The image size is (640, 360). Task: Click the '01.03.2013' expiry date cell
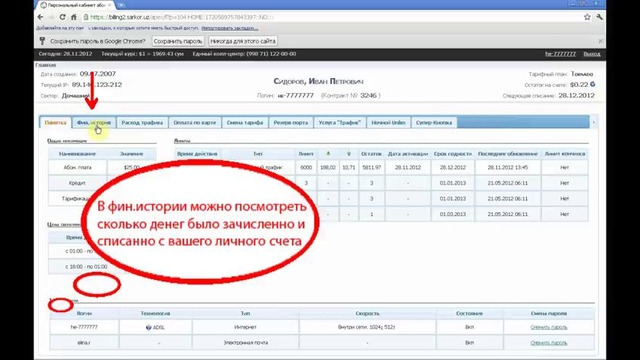453,214
